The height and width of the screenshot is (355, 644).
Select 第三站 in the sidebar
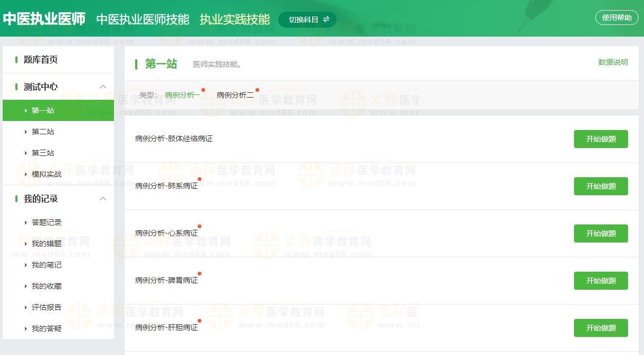pos(43,153)
